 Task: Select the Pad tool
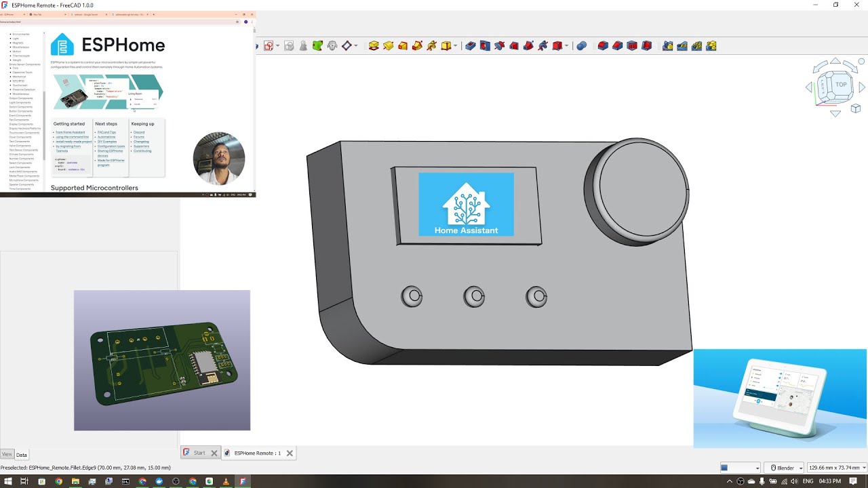374,46
